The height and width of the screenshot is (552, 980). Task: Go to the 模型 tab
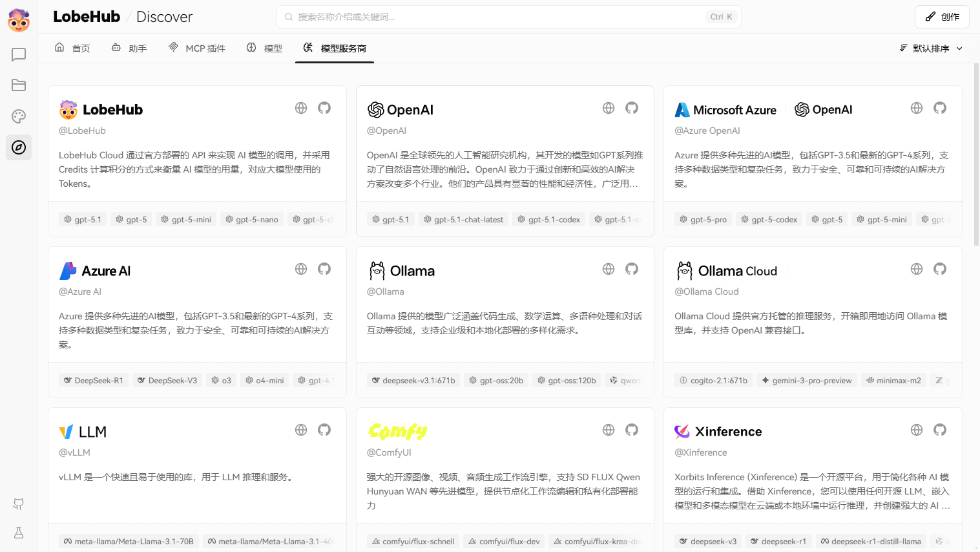pyautogui.click(x=265, y=48)
